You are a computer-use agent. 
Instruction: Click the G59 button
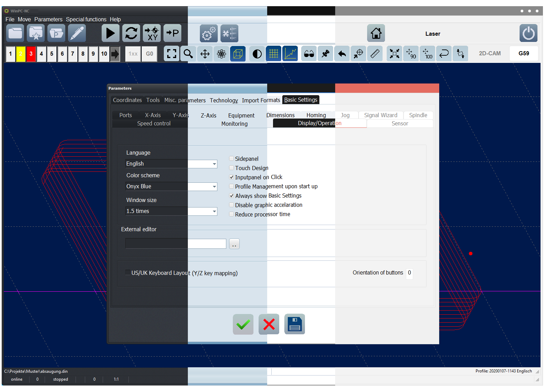click(x=524, y=54)
